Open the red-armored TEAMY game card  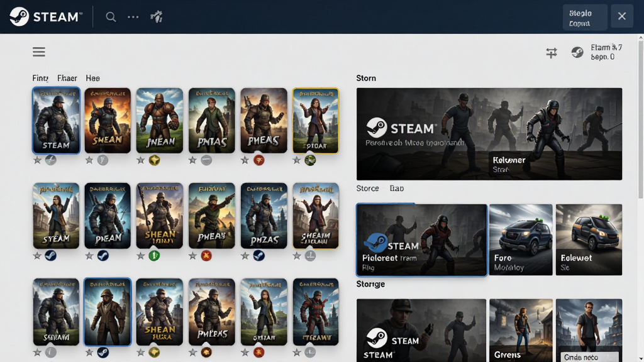click(316, 312)
